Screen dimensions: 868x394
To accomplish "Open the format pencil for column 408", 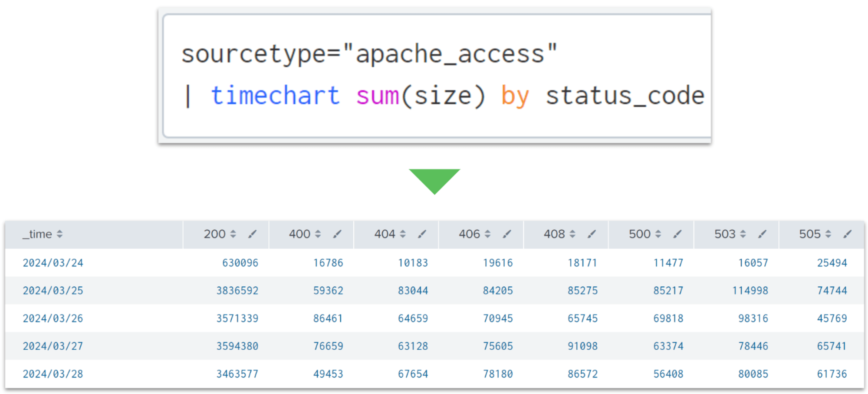I will pyautogui.click(x=592, y=234).
